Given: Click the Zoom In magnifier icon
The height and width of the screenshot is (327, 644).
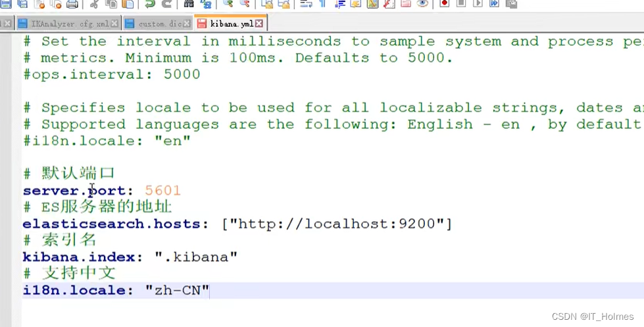Looking at the screenshot, I should pyautogui.click(x=228, y=4).
